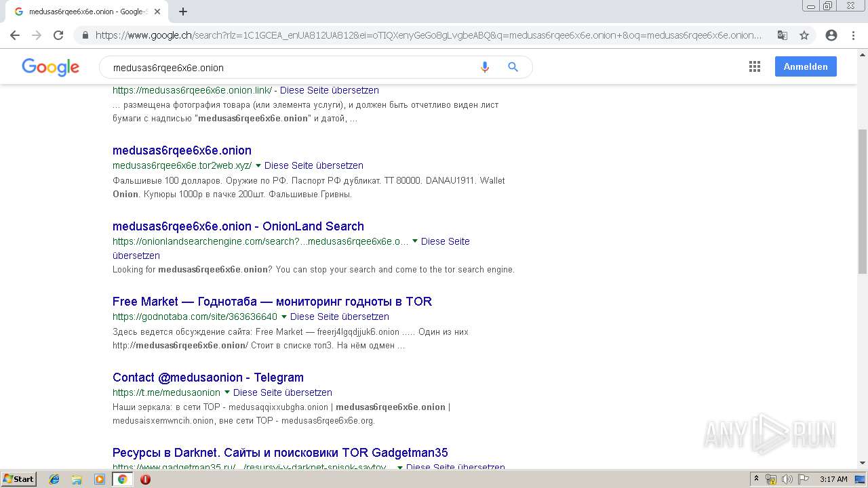Open the medusas6rqee6x6e.onion result title
The width and height of the screenshot is (868, 488).
tap(182, 150)
